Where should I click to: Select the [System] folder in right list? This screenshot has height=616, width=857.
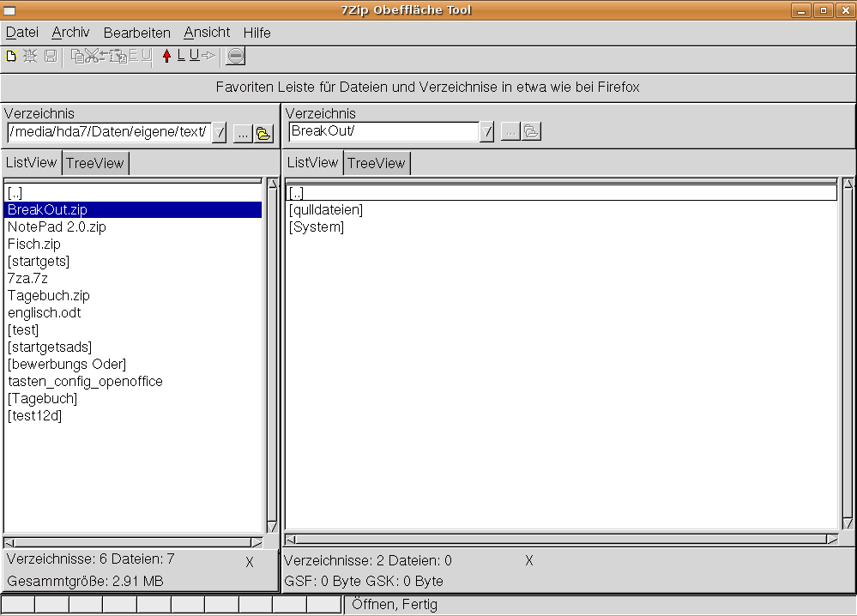click(317, 226)
